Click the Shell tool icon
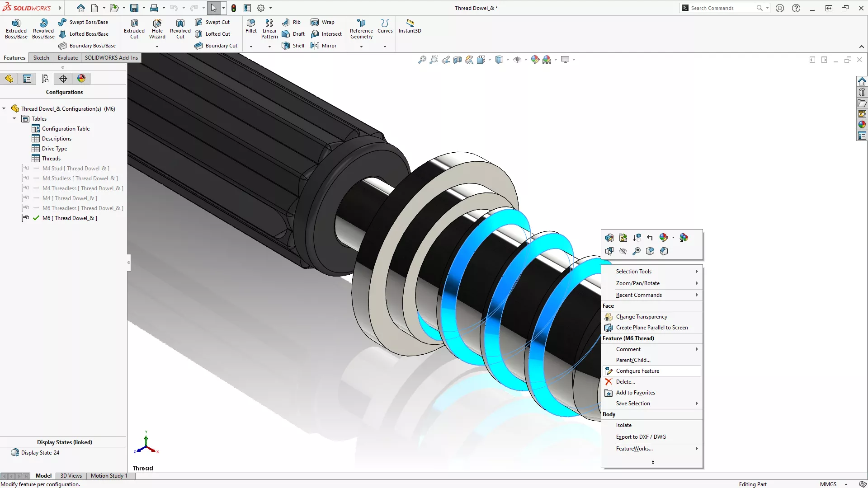The height and width of the screenshot is (488, 868). (x=286, y=46)
